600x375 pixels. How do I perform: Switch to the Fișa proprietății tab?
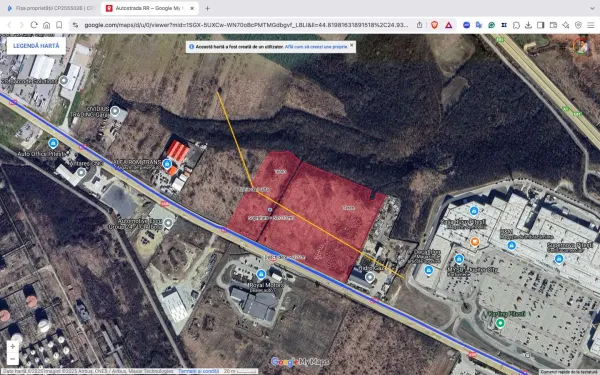(x=51, y=8)
